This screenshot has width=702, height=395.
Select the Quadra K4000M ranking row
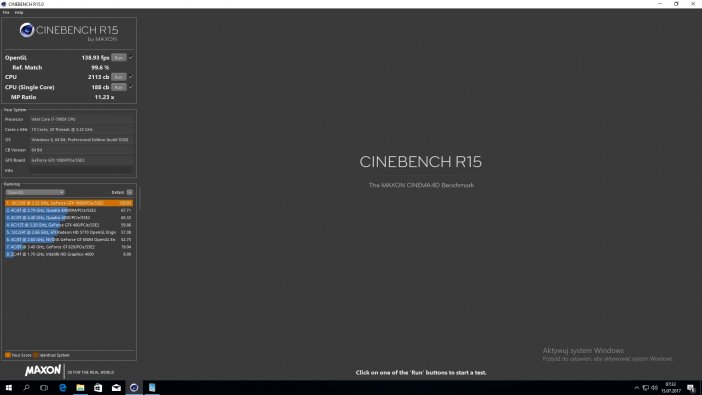coord(69,210)
